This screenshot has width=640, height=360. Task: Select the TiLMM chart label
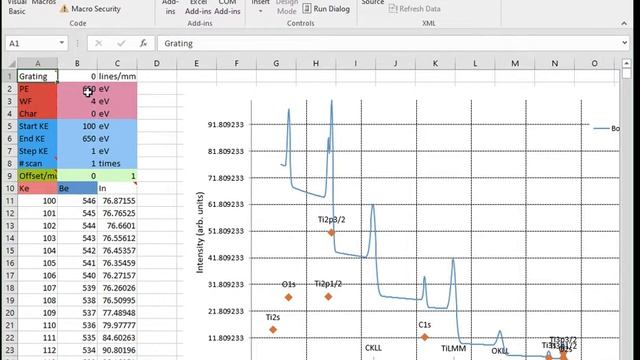coord(453,348)
